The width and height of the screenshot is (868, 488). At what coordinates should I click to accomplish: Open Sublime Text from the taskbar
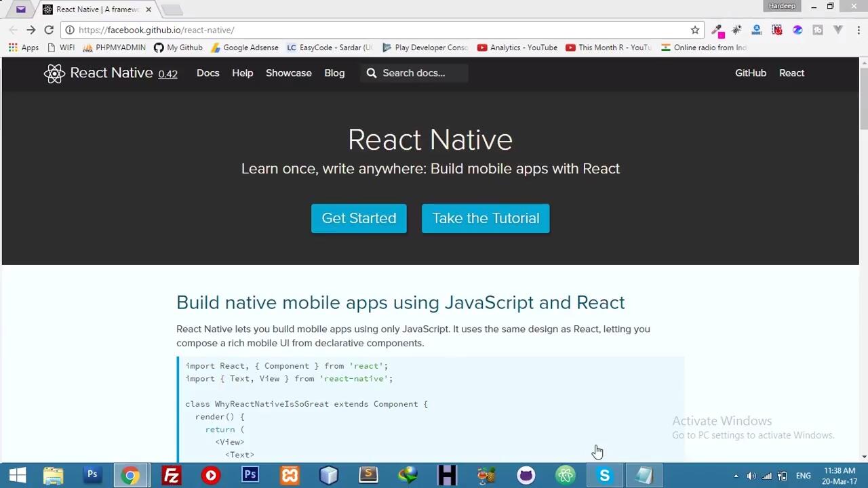[368, 475]
